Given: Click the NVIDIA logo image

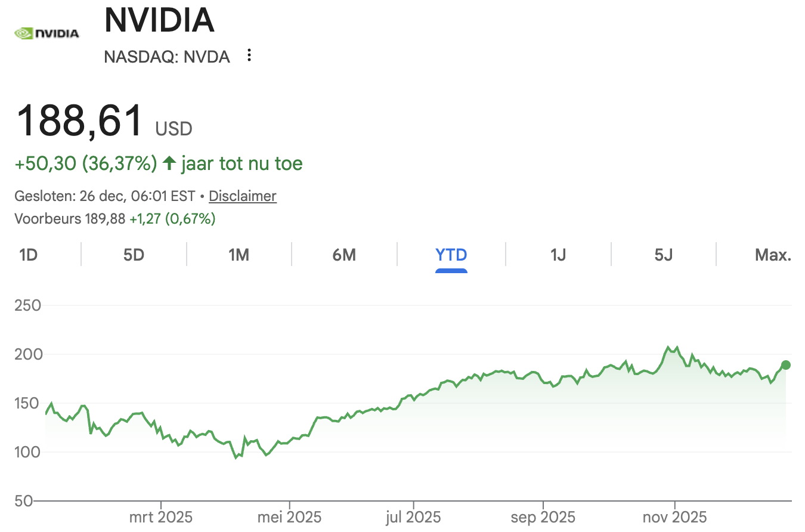Looking at the screenshot, I should pos(47,33).
